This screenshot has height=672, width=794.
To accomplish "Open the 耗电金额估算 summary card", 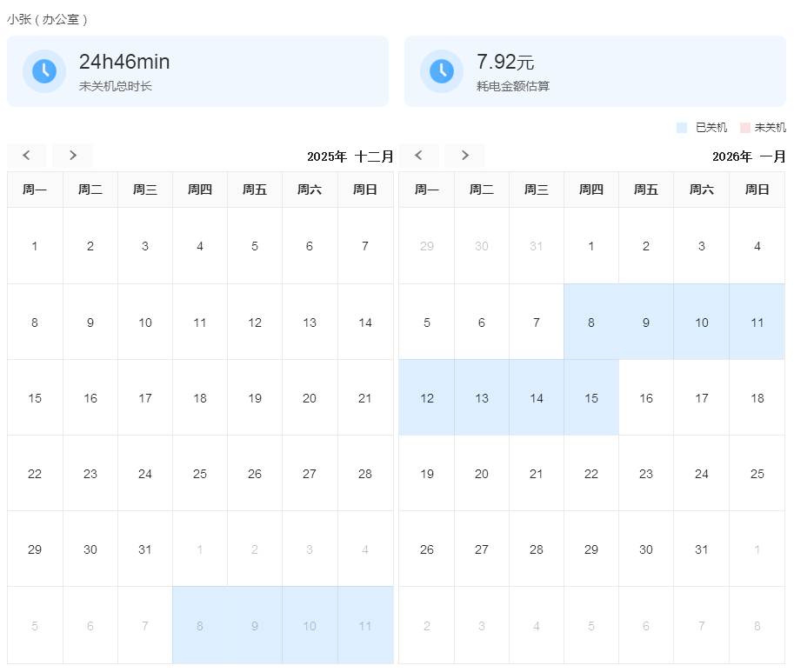I will click(x=595, y=71).
